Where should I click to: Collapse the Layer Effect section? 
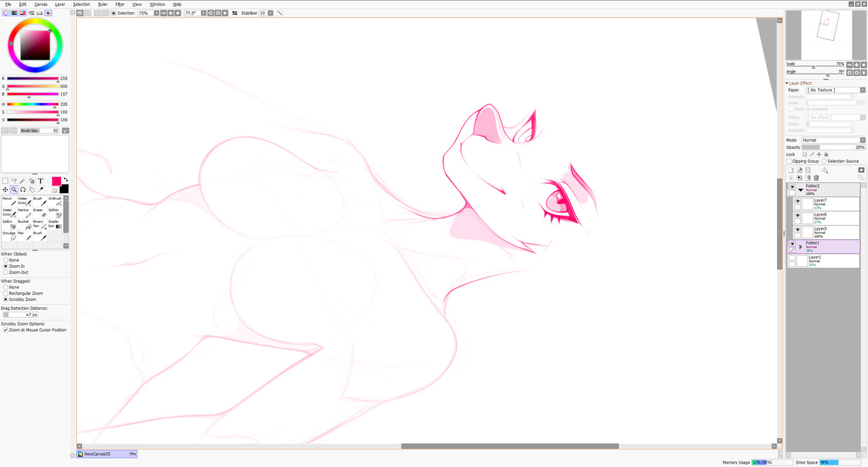[787, 83]
